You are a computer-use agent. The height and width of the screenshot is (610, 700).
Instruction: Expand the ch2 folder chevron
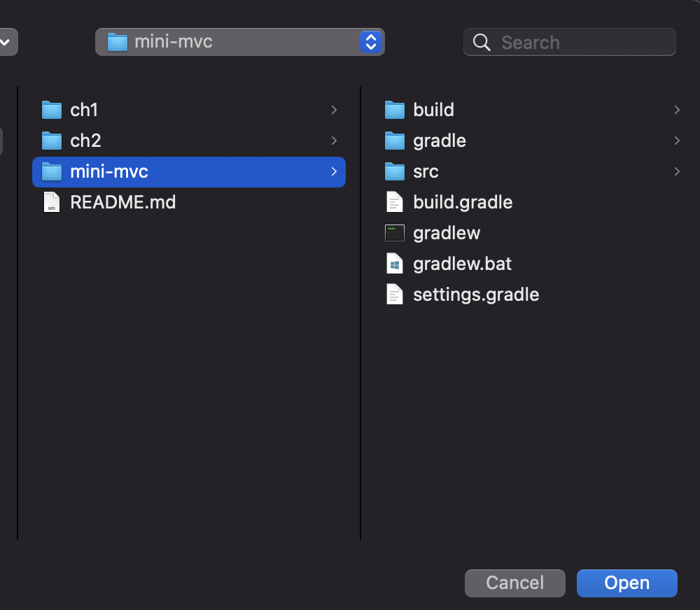pos(334,141)
